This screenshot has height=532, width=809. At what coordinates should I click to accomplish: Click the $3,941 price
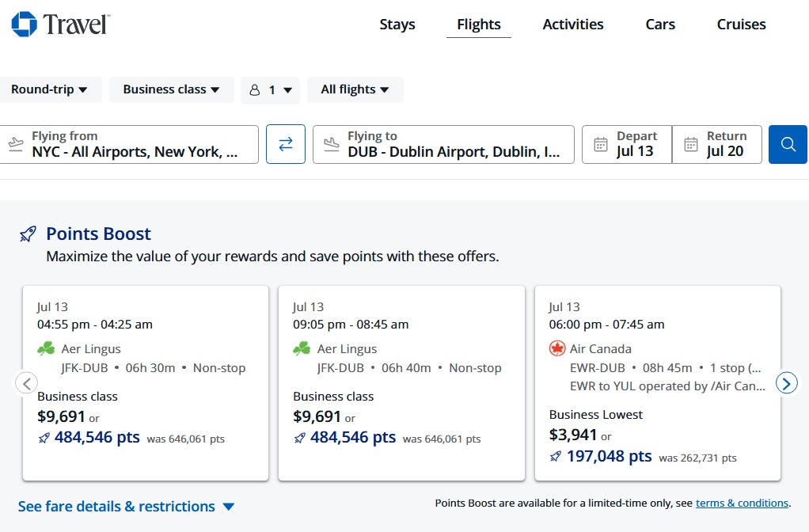[x=572, y=435]
